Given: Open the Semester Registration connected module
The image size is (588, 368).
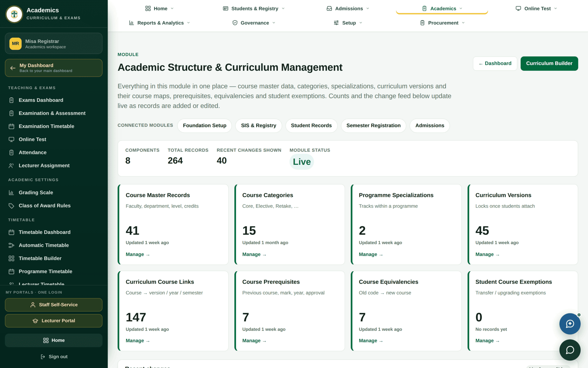Looking at the screenshot, I should click(x=373, y=126).
